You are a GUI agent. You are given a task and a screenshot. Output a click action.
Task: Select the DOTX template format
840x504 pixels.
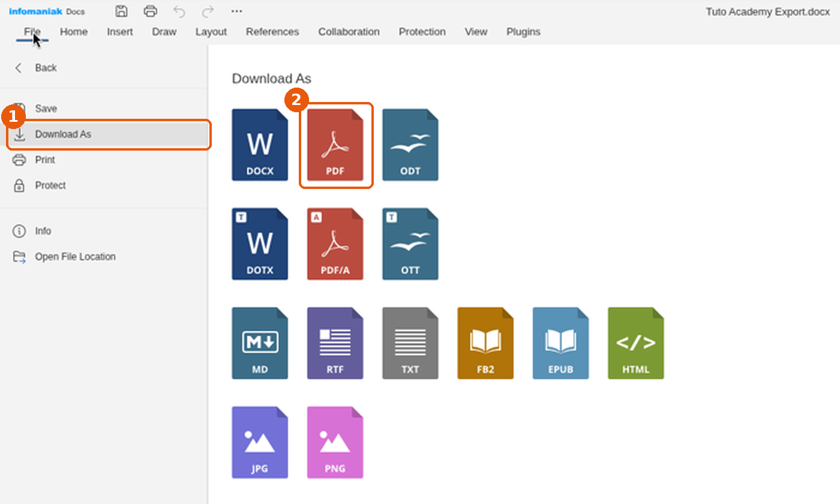pos(260,244)
